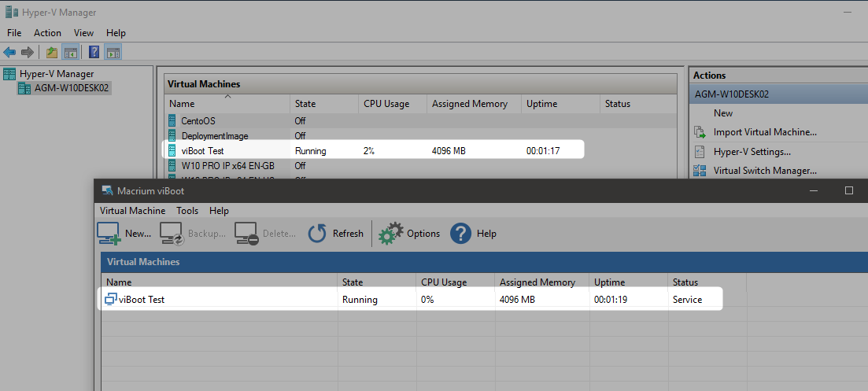Click the Help question mark icon in viBoot
This screenshot has width=868, height=391.
(460, 234)
